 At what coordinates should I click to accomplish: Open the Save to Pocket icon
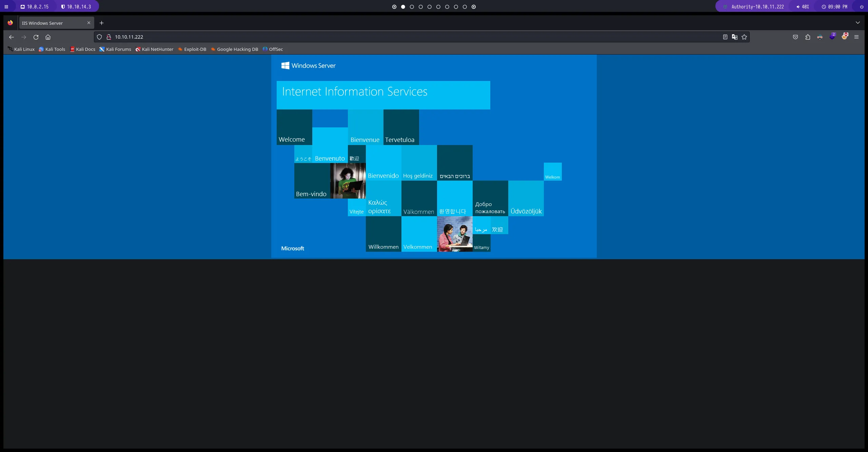click(795, 37)
